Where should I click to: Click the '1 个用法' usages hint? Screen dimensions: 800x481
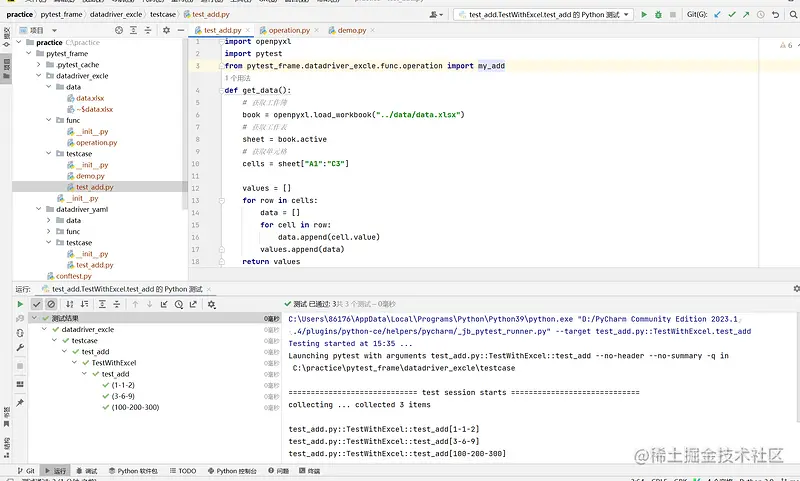tap(238, 78)
